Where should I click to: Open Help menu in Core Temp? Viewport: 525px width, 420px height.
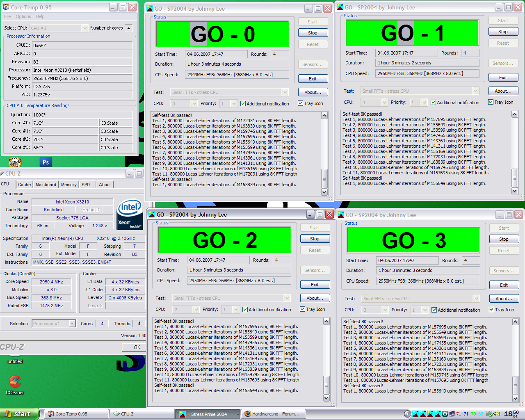[x=40, y=16]
